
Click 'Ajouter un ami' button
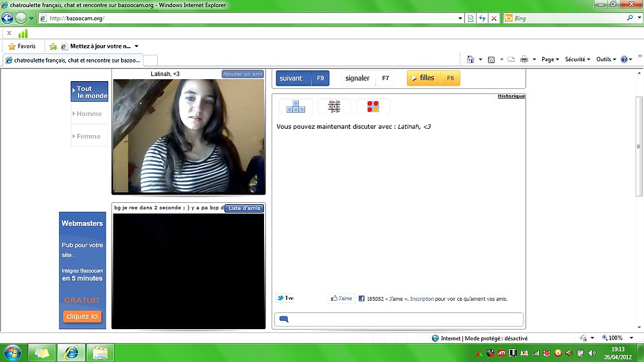click(x=242, y=74)
